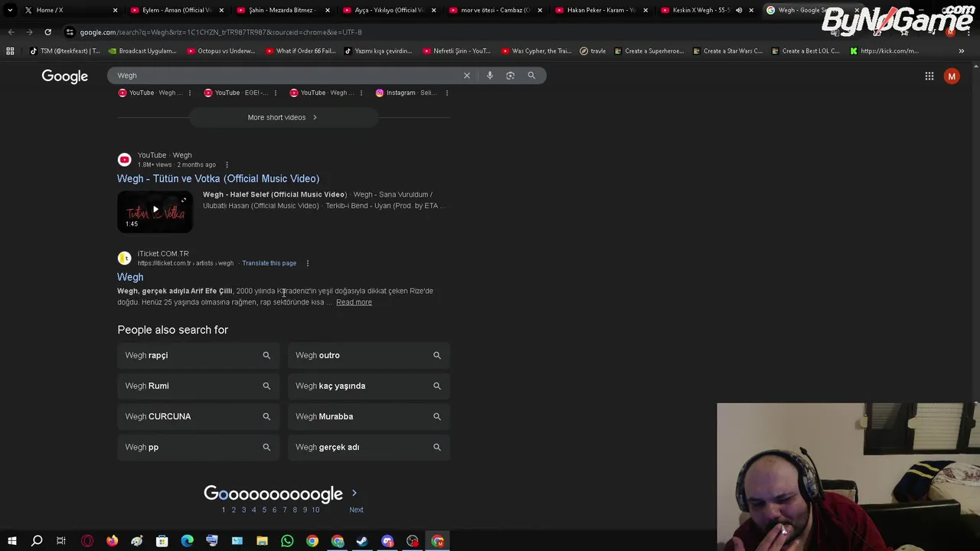Switch to Hakan Peker - Karam tab
The width and height of the screenshot is (980, 551).
pos(601,10)
